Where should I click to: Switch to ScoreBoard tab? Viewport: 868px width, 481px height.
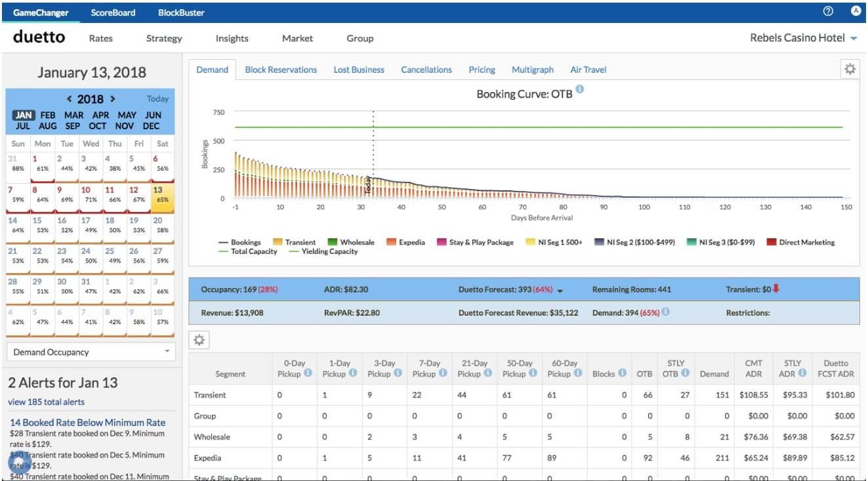(x=114, y=12)
